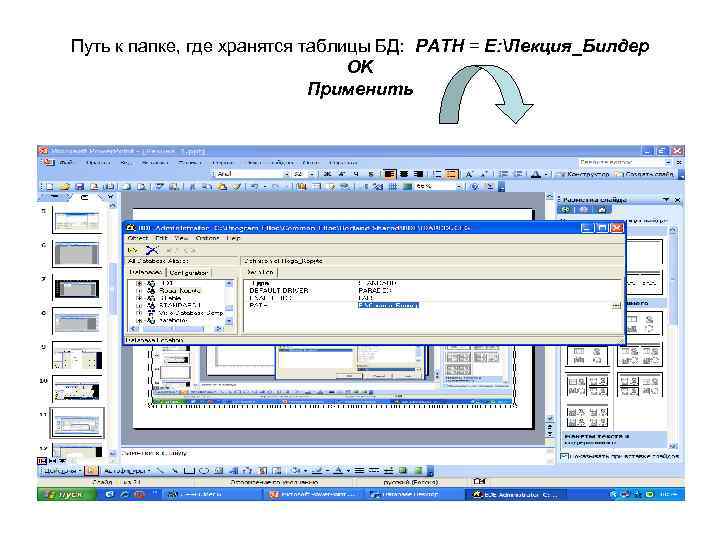Click the normal view icon below thumbnails
Viewport: 720px width, 540px height.
tap(42, 460)
